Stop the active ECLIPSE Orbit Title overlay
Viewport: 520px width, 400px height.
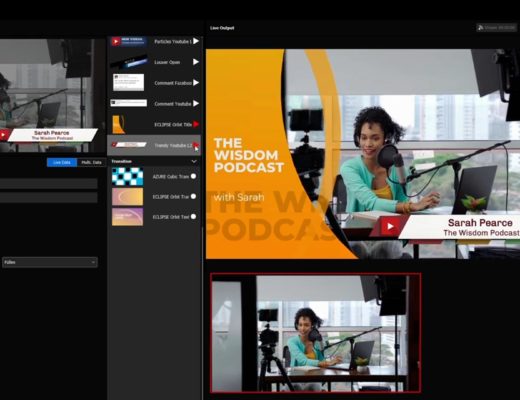196,124
